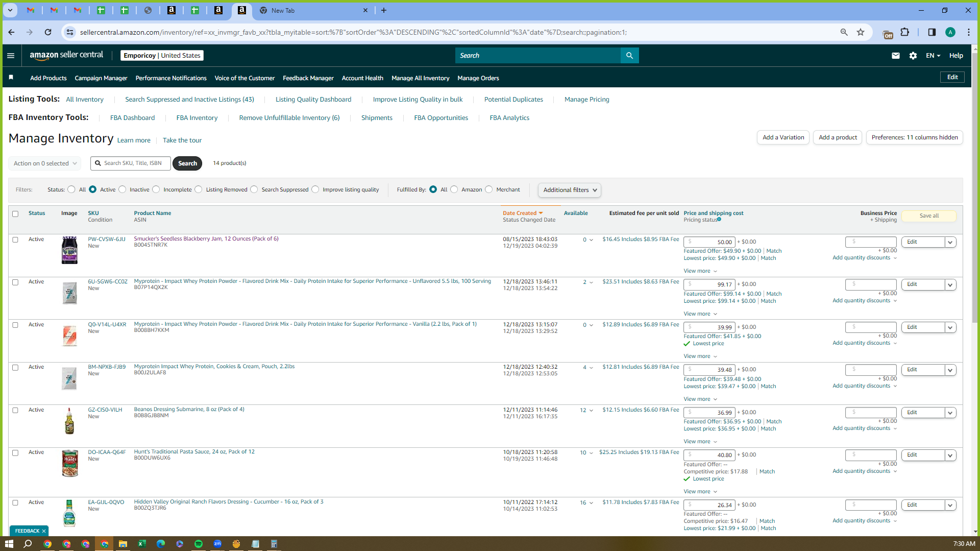Open the Add Products menu item
This screenshot has width=980, height=551.
point(48,78)
